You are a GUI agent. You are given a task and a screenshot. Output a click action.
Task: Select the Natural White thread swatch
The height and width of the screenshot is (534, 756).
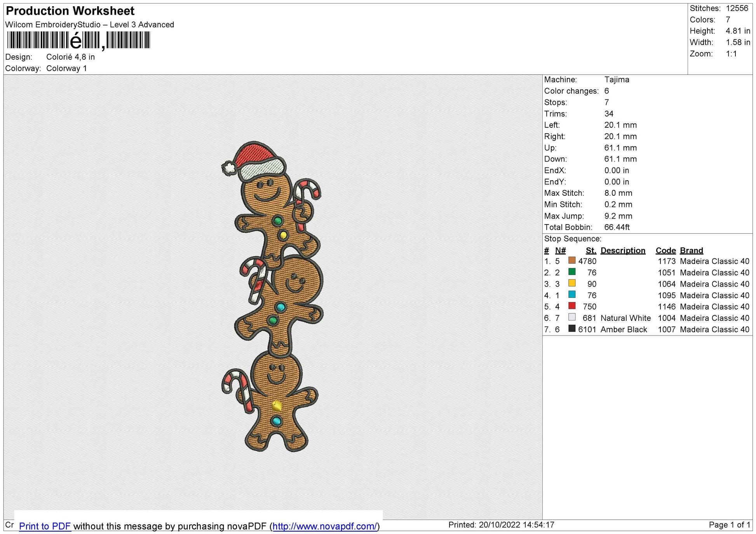point(572,317)
